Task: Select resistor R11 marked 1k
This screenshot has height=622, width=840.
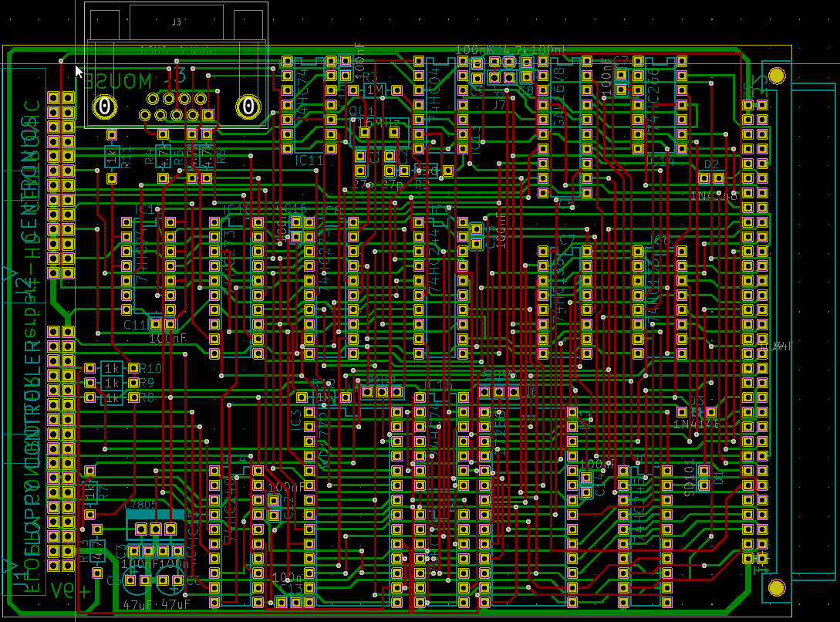Action: click(x=112, y=158)
